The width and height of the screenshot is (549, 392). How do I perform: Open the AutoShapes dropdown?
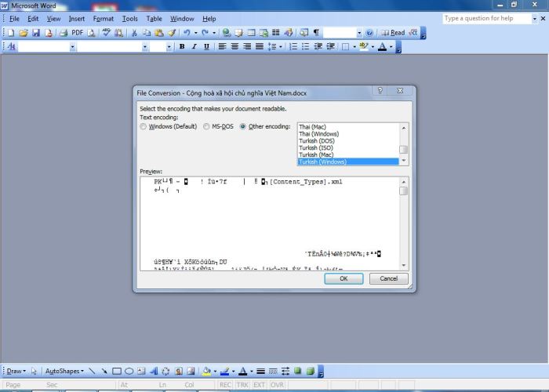(64, 372)
